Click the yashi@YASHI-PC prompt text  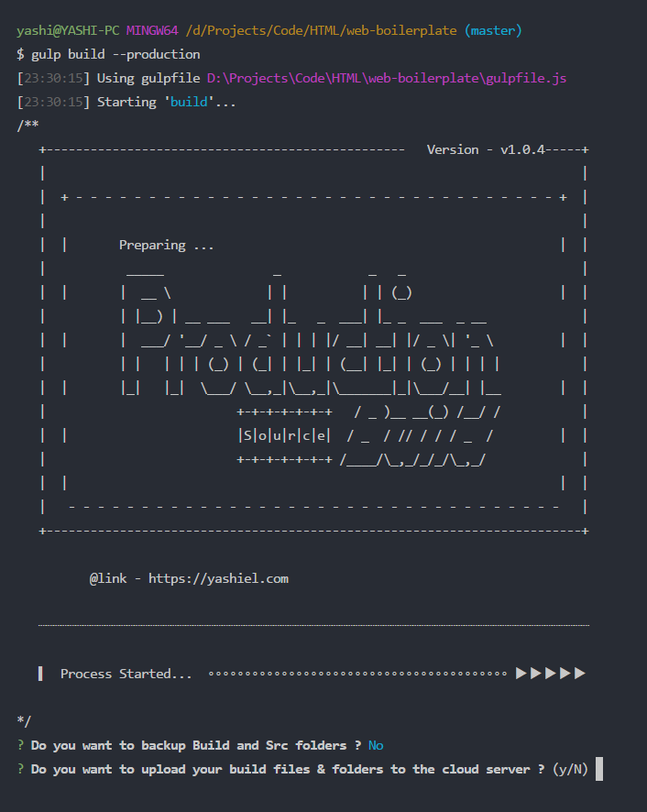[x=68, y=30]
